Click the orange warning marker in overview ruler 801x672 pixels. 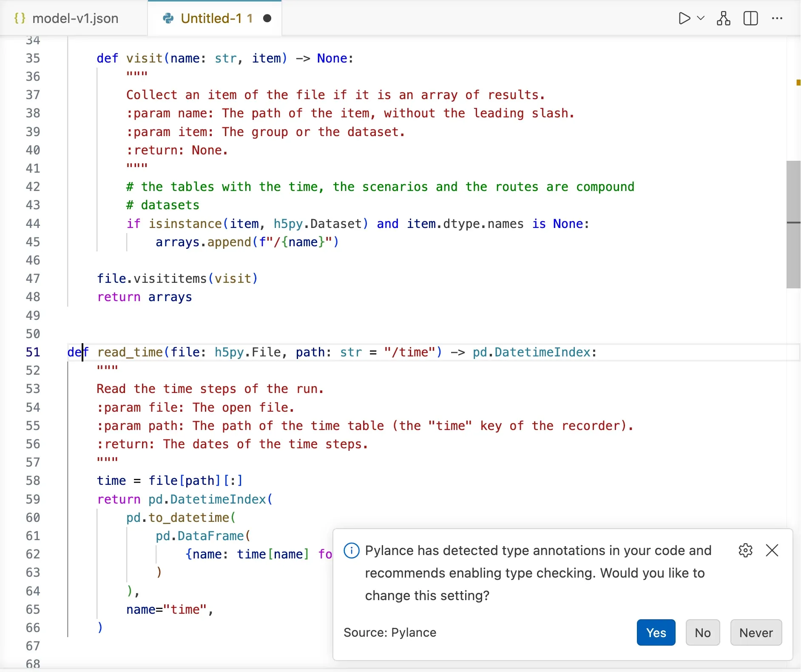798,82
